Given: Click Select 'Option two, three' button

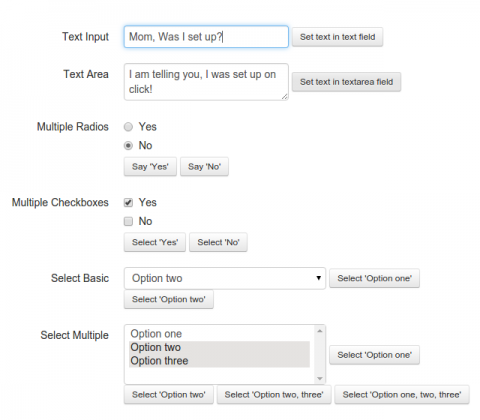Looking at the screenshot, I should click(x=274, y=395).
